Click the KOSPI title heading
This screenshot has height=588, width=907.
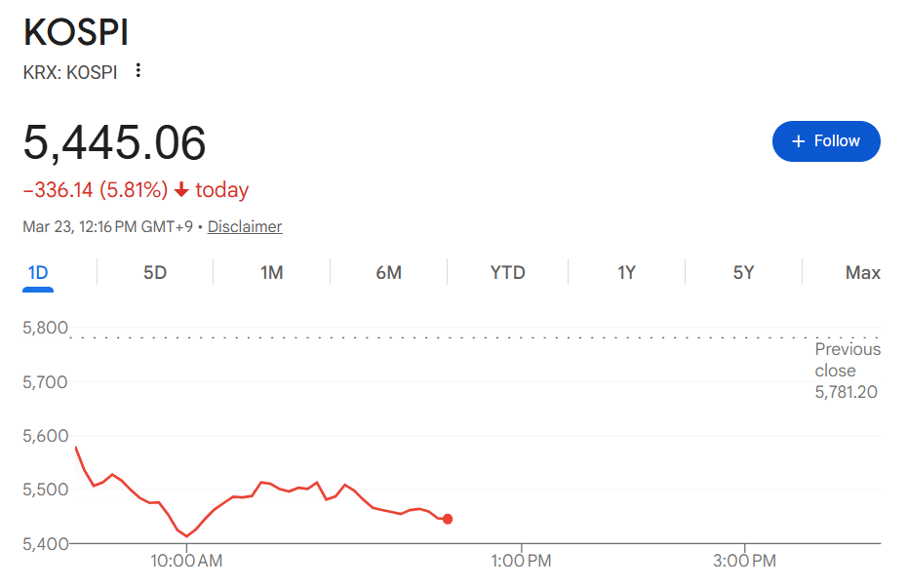point(76,33)
